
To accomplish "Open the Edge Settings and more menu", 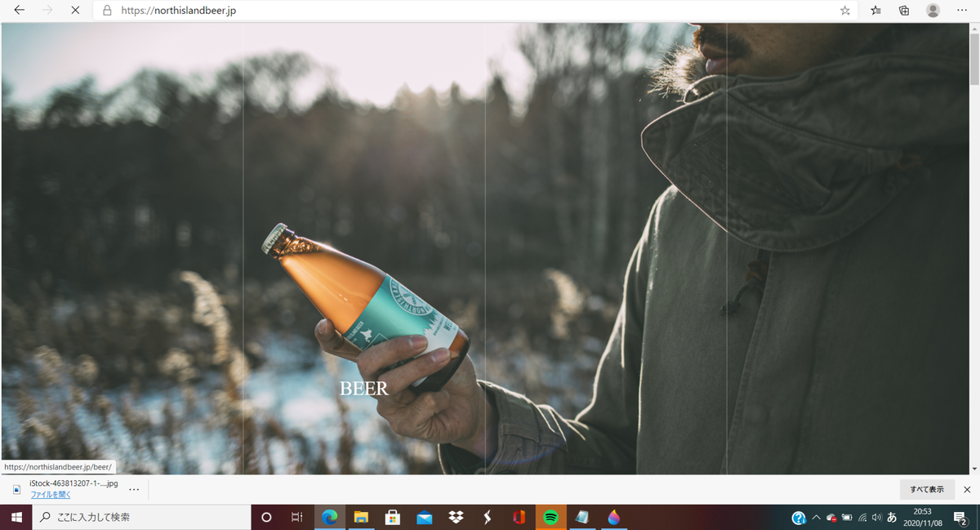I will click(962, 11).
